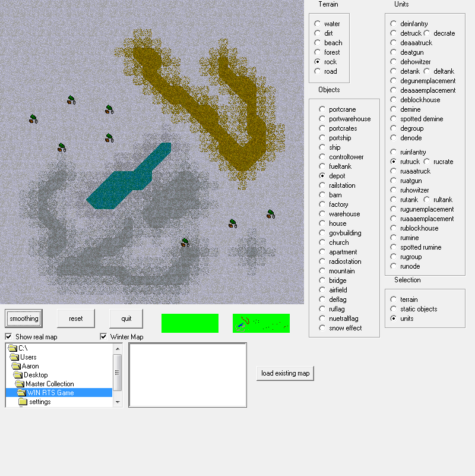Open the C:\ folder icon
The width and height of the screenshot is (475, 476).
12,348
